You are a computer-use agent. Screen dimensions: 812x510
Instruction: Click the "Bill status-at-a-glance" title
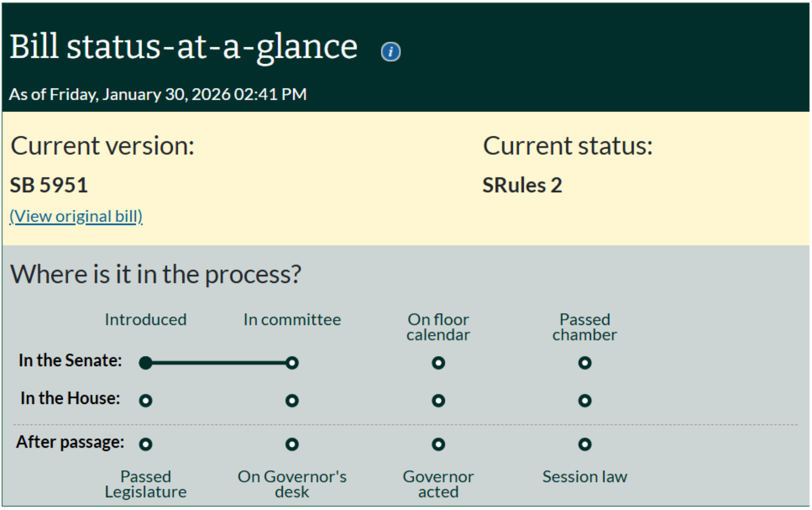pos(183,45)
